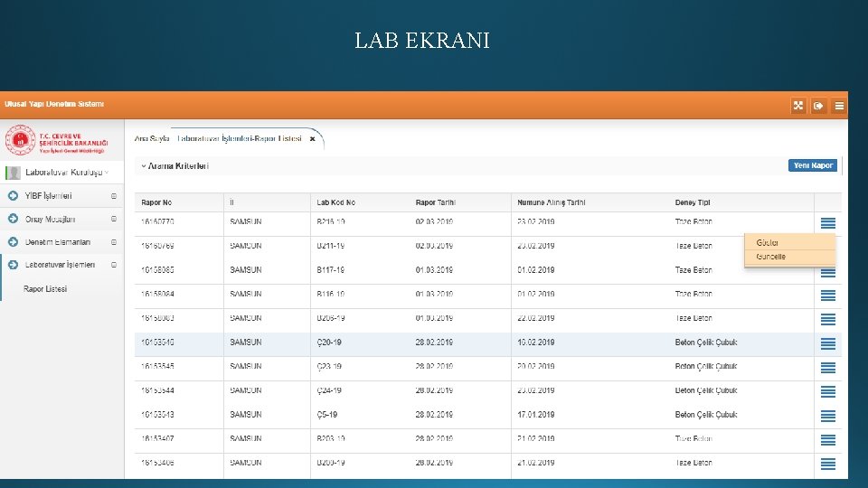
Task: Close the Laboratuvar İşlemleri-Rapor Listesi tab
Action: coord(312,139)
